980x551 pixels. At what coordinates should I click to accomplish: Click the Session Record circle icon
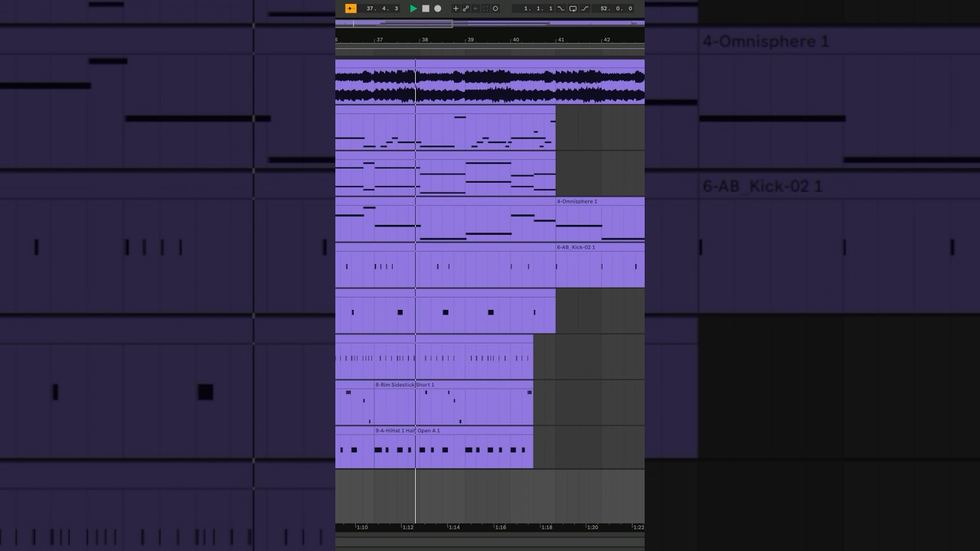[x=495, y=8]
